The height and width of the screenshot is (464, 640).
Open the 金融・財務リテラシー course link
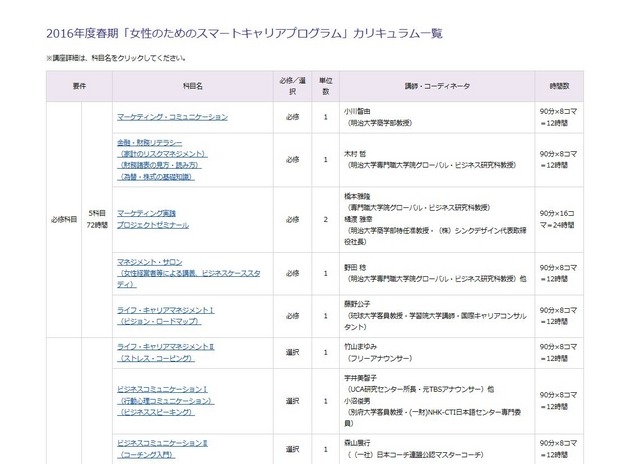coord(162,160)
